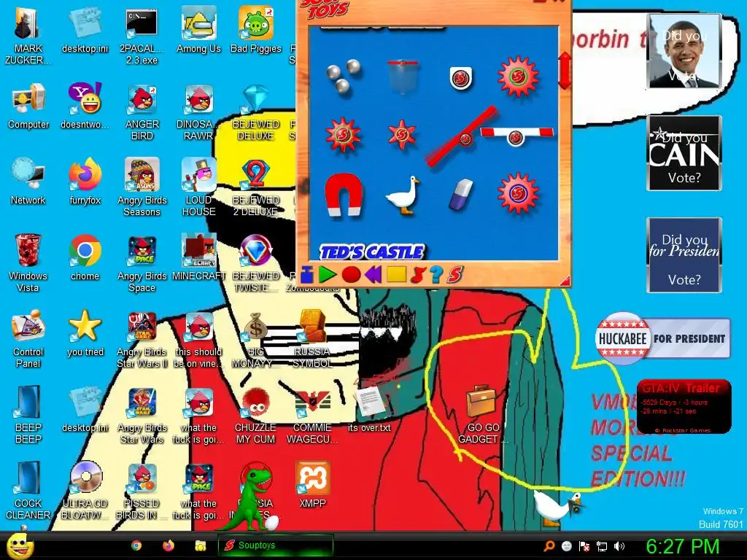747x560 pixels.
Task: Click the GTA:IV Trailer countdown gadget
Action: pyautogui.click(x=684, y=406)
